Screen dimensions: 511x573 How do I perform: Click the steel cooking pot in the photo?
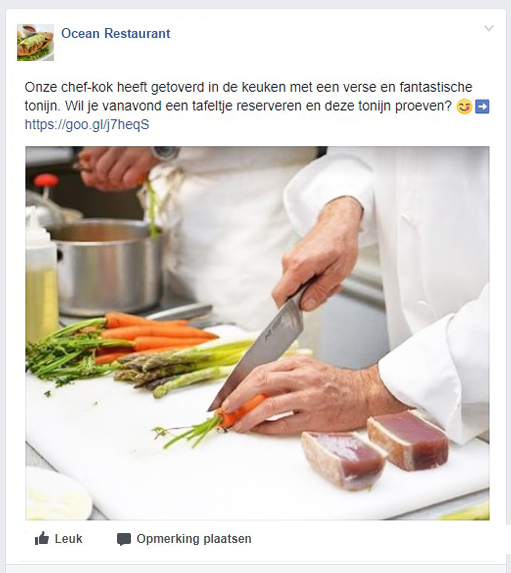pos(107,267)
